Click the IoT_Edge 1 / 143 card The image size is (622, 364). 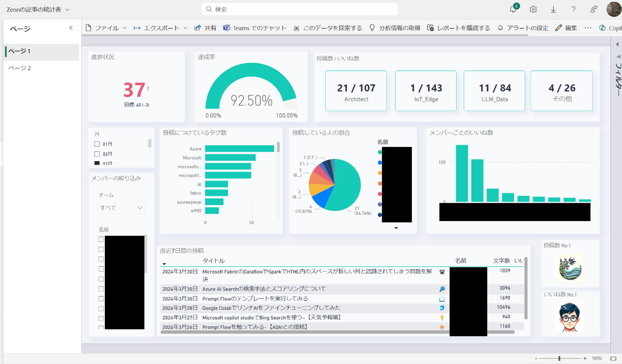(x=426, y=91)
